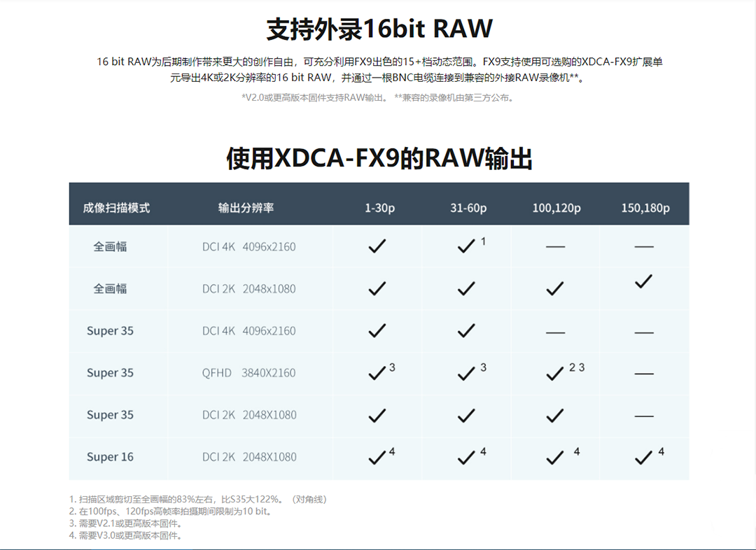Click the 1-30p checkmark in 全画幅 DCI 4K row
Viewport: 756px width, 550px height.
377,246
